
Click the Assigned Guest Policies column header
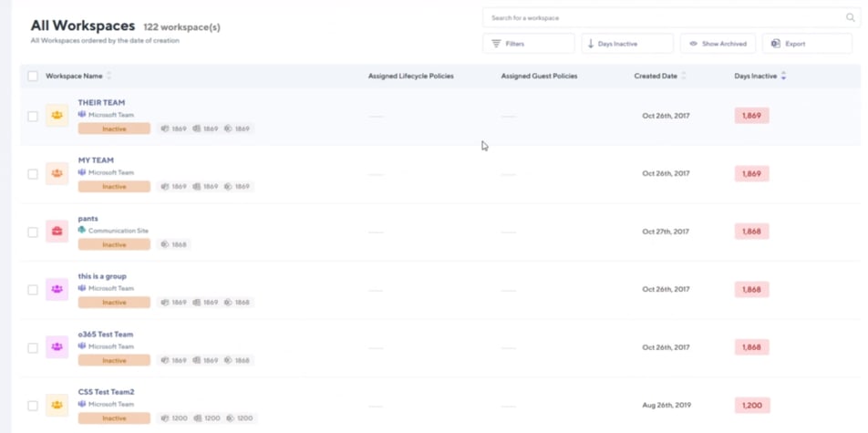click(x=539, y=76)
